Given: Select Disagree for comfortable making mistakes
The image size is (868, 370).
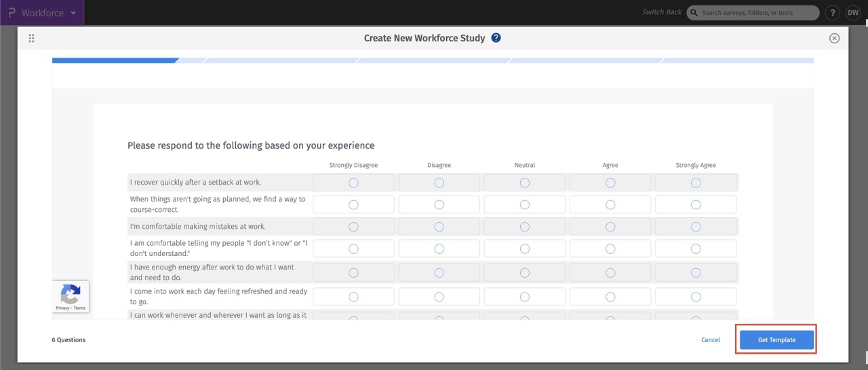Looking at the screenshot, I should 439,227.
